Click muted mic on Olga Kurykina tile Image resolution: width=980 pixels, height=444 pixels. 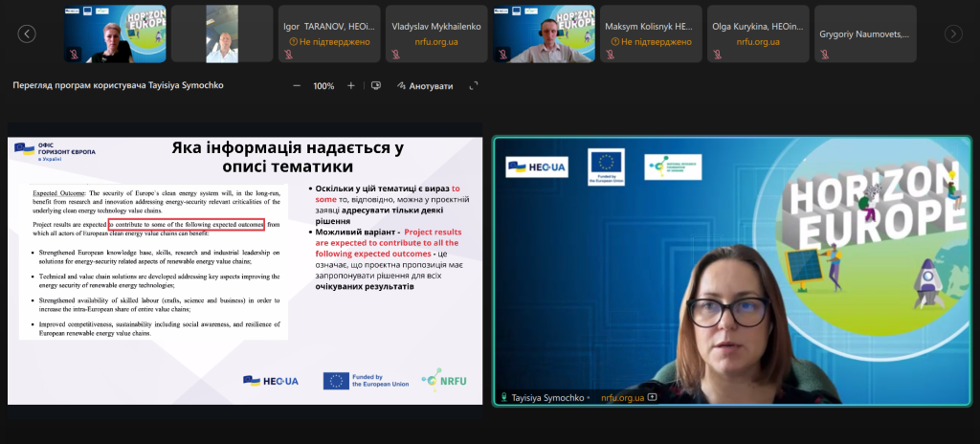(x=718, y=55)
